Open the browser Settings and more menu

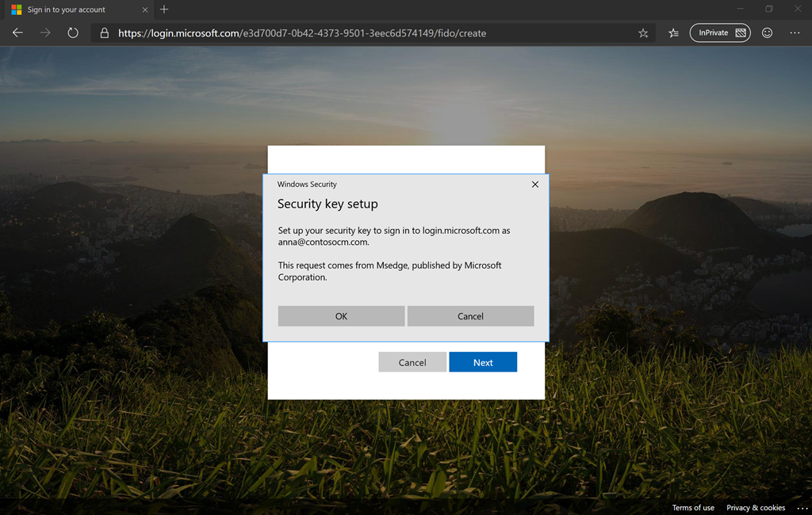[x=795, y=33]
